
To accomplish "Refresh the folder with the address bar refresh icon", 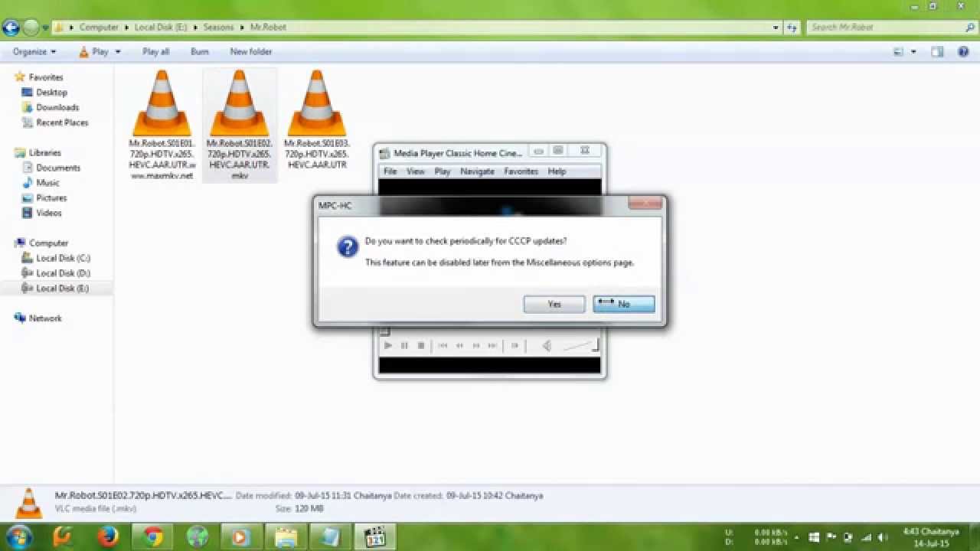I will pyautogui.click(x=792, y=28).
